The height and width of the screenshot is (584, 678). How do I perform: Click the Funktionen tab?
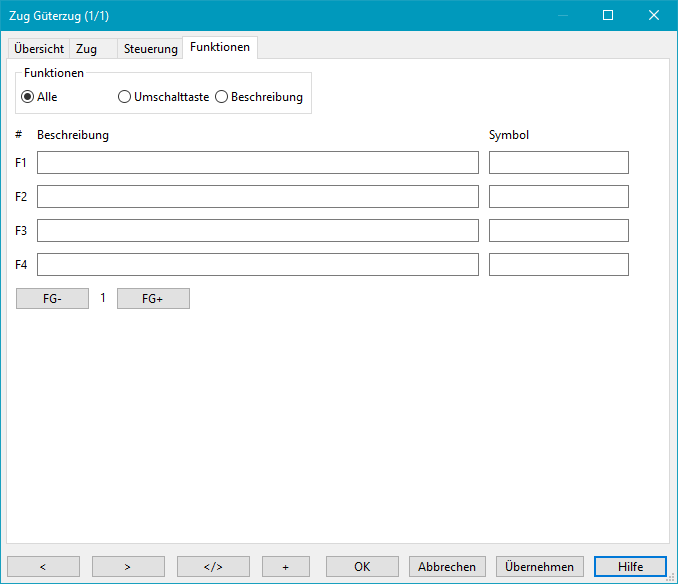220,48
